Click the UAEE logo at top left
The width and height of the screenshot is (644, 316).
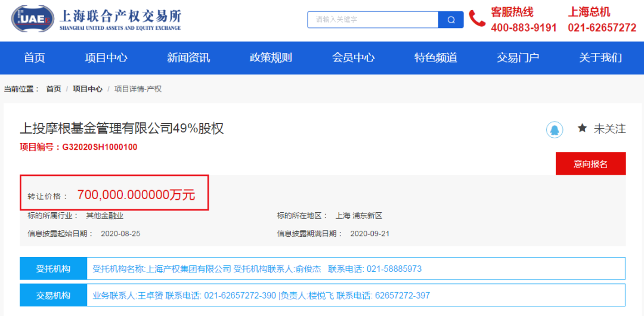coord(33,18)
